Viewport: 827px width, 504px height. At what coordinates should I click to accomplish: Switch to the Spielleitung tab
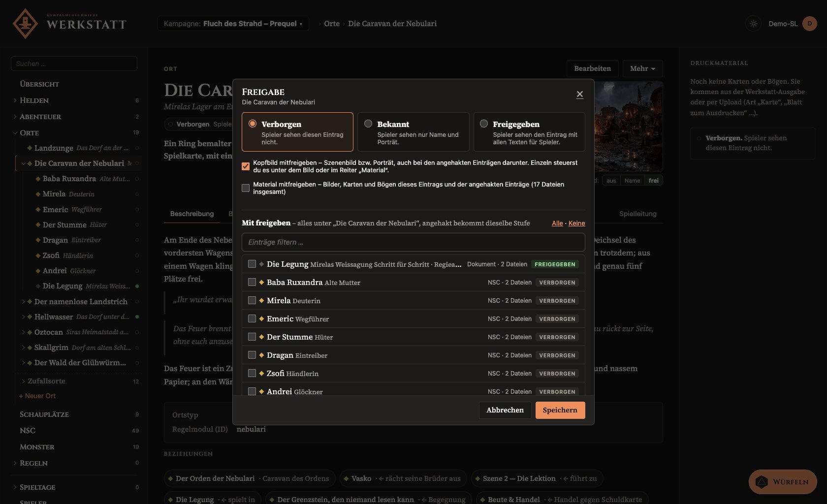(x=637, y=214)
